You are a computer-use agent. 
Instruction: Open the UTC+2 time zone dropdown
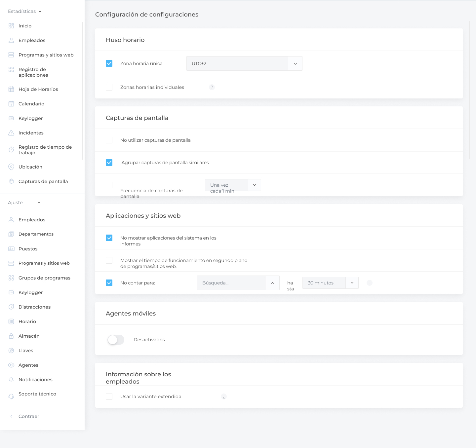295,63
